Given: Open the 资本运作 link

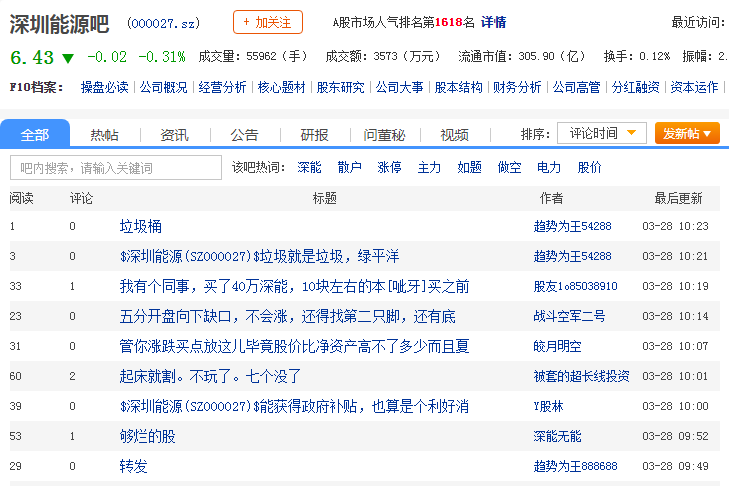Looking at the screenshot, I should 694,87.
